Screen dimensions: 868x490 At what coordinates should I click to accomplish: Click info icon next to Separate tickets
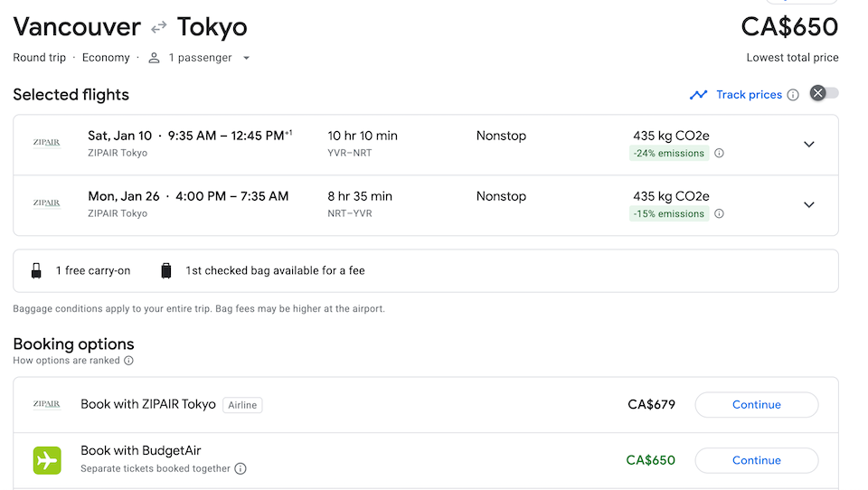tap(241, 469)
